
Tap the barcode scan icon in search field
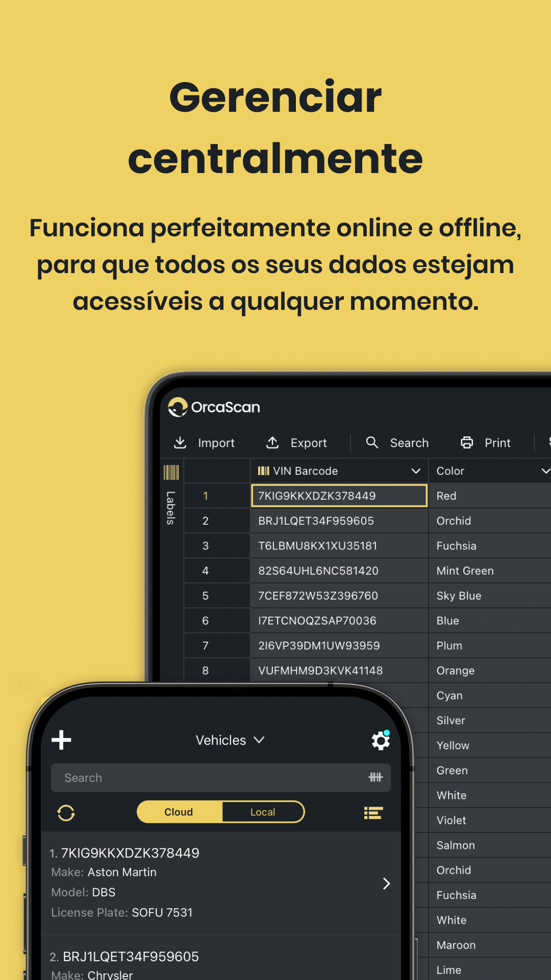pos(375,777)
